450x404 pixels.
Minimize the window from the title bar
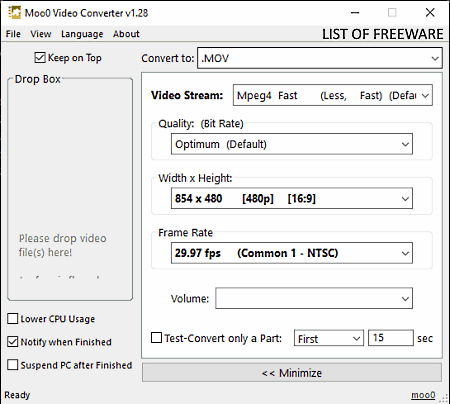click(x=355, y=13)
